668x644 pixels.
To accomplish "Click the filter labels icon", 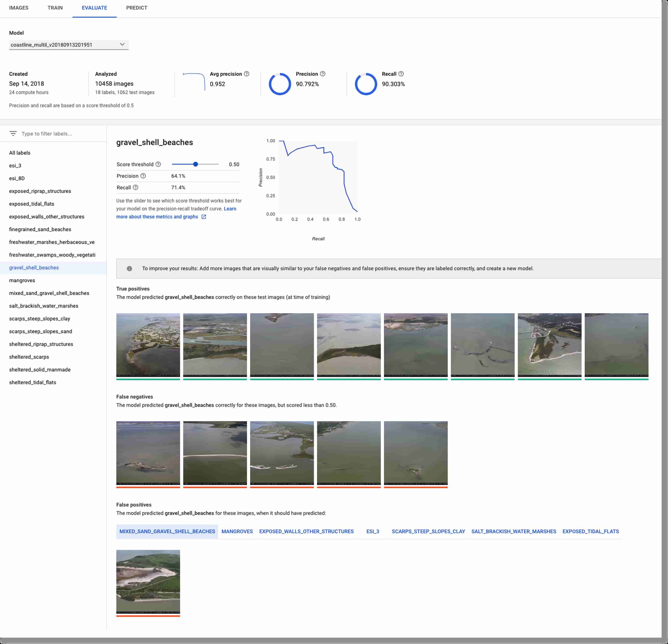I will (13, 134).
